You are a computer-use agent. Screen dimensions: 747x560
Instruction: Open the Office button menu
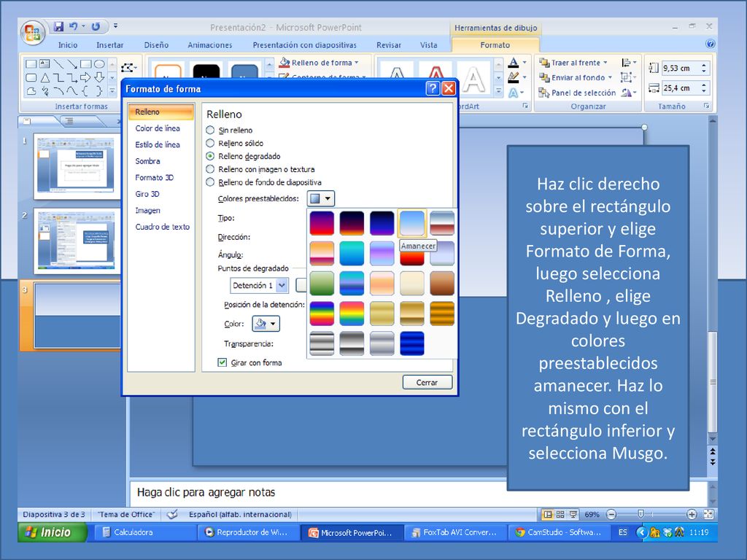(x=32, y=33)
